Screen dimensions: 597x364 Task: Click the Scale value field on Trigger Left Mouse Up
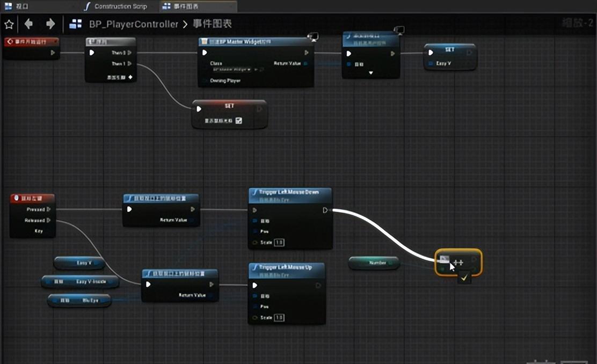tap(279, 317)
